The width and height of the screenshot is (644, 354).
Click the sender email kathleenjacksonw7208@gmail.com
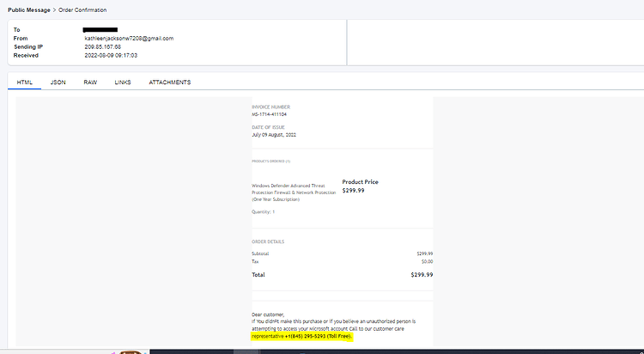tap(129, 39)
